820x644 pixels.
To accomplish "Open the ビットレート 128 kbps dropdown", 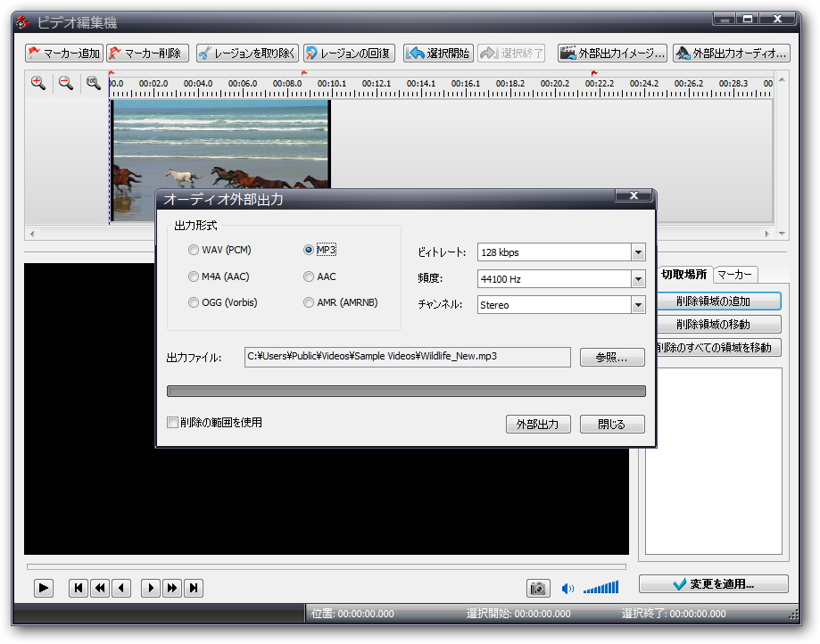I will click(638, 252).
